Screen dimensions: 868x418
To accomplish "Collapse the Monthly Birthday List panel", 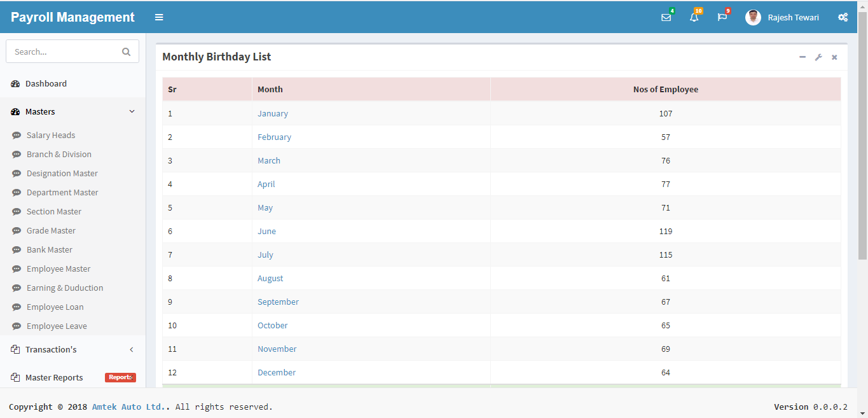I will point(803,57).
